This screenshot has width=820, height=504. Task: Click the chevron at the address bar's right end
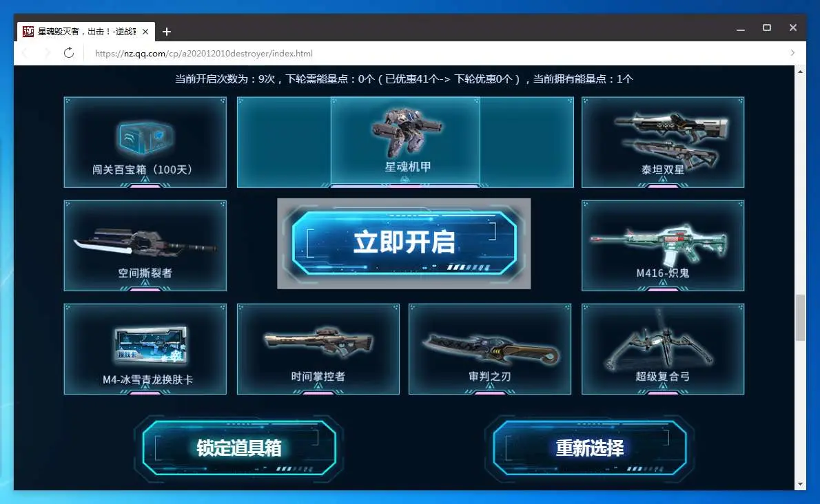click(792, 53)
